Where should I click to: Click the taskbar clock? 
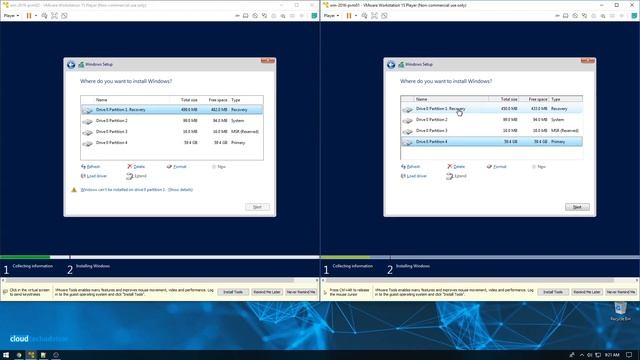[x=612, y=355]
